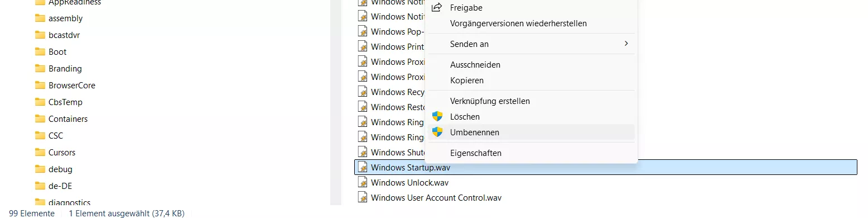
Task: Click the shield icon beside Umbenennen
Action: click(x=437, y=132)
